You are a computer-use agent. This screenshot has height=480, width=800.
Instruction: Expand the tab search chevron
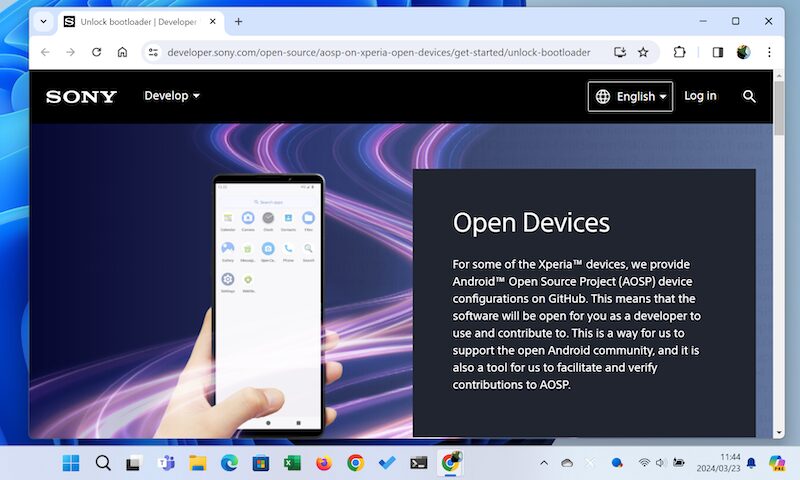[43, 21]
